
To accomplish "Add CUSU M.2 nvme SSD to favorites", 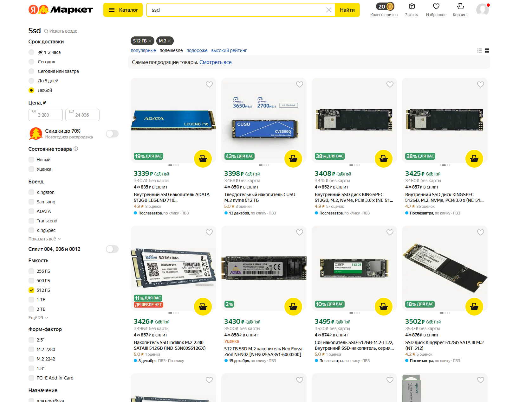I will coord(300,85).
